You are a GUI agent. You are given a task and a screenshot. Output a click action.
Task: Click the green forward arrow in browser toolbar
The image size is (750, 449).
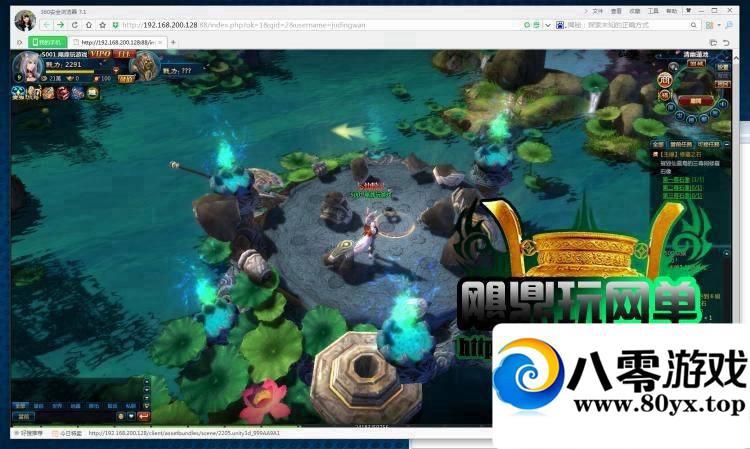(x=60, y=25)
